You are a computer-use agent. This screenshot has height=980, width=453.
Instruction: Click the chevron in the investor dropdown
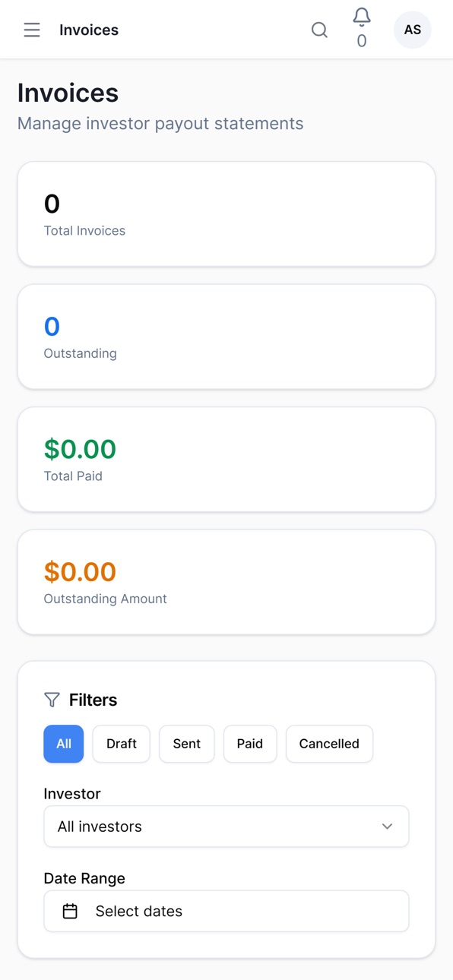click(x=388, y=827)
